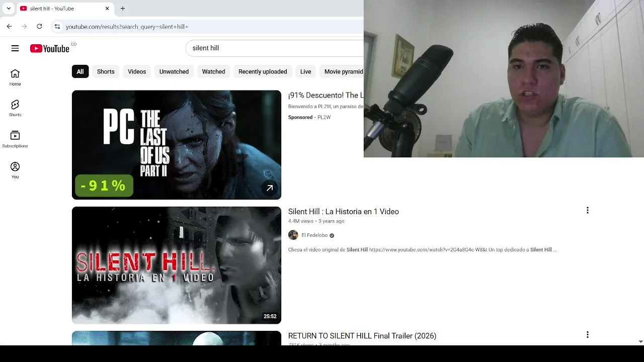Click the browser address bar URL

point(127,26)
